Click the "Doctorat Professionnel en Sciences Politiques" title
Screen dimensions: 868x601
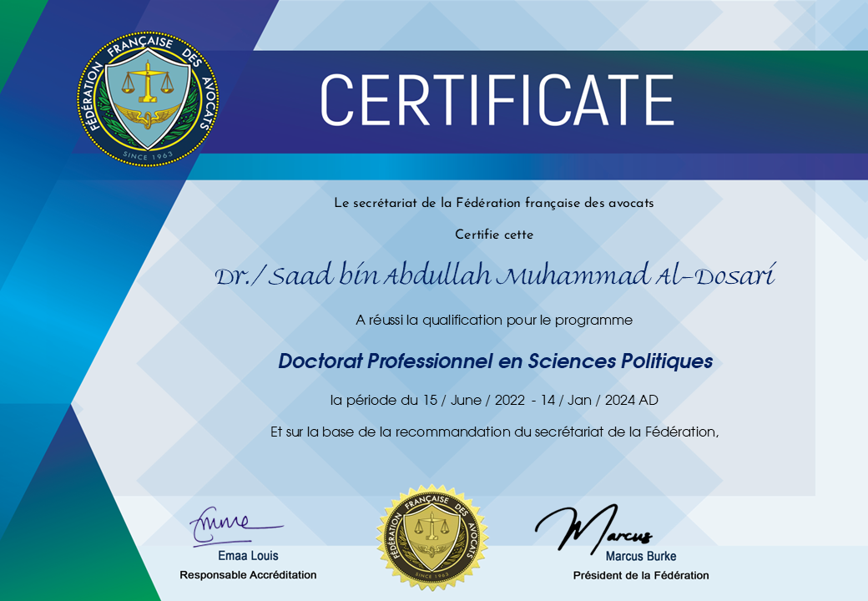(x=495, y=361)
